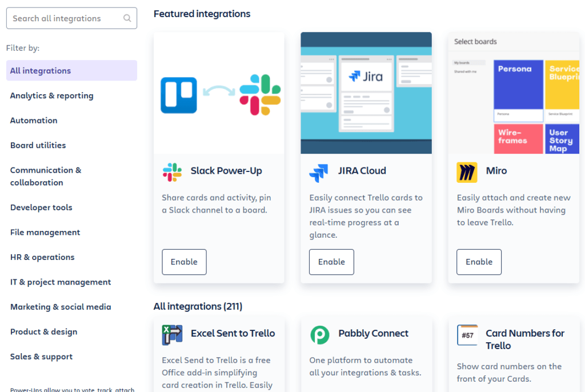Click the Miro Select boards banner image
The width and height of the screenshot is (585, 392).
[x=514, y=93]
